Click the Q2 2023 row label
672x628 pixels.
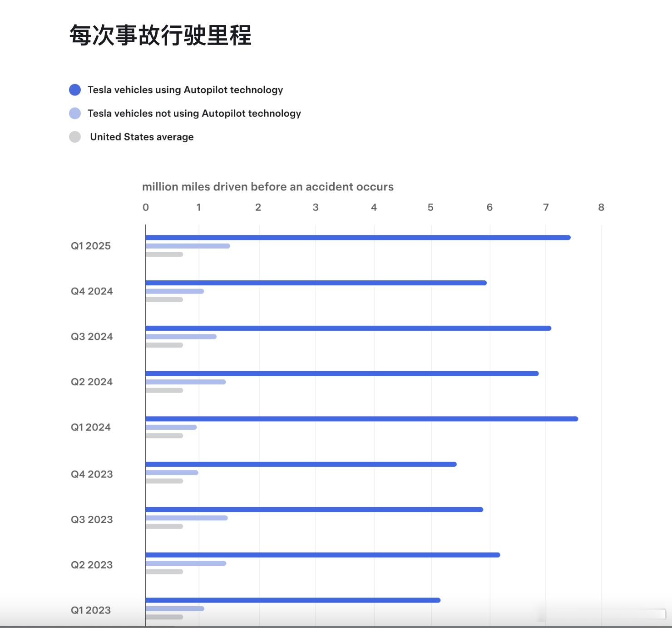pyautogui.click(x=92, y=565)
